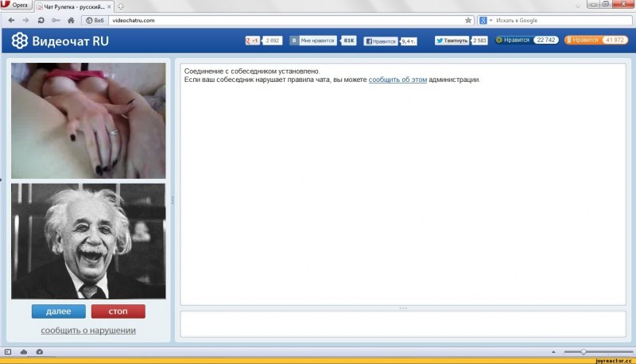636x364 pixels.
Task: Open the zoom level arrow menu
Action: tap(553, 352)
